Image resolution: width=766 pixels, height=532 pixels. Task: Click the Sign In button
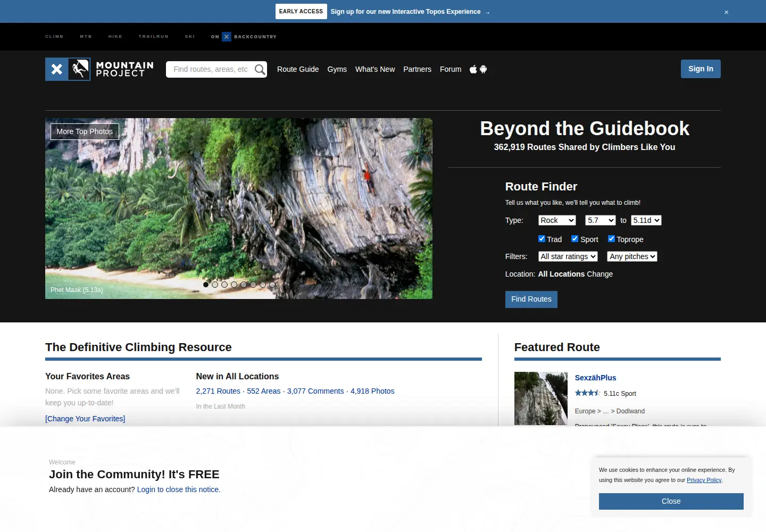(x=701, y=69)
